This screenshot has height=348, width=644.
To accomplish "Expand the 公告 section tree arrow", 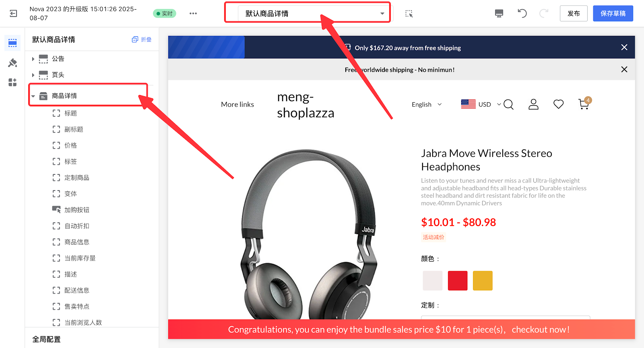I will tap(33, 59).
